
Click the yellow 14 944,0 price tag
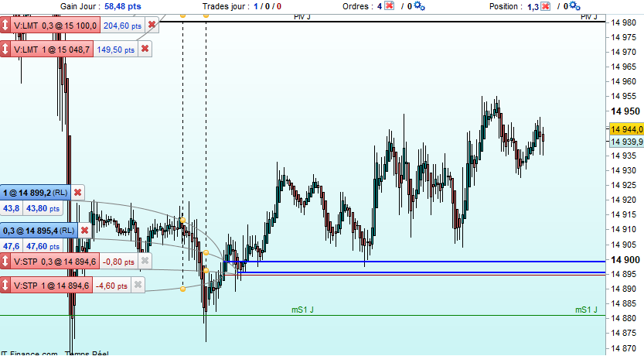[x=627, y=129]
